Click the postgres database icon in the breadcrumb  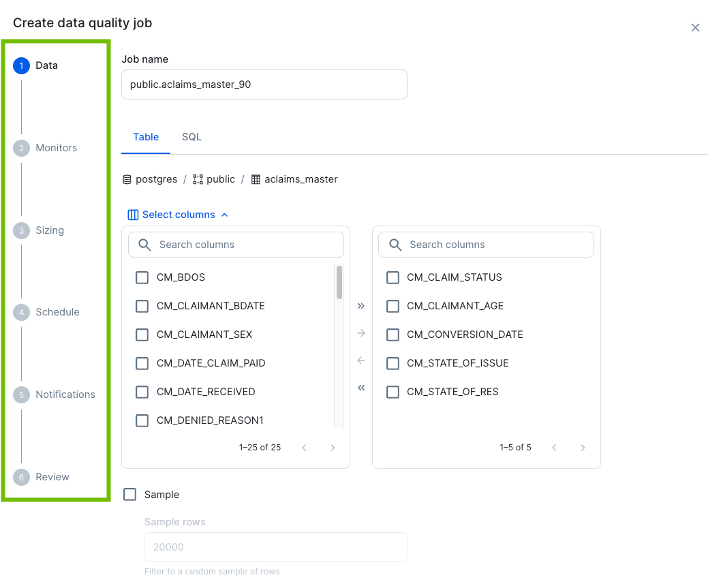pos(126,179)
